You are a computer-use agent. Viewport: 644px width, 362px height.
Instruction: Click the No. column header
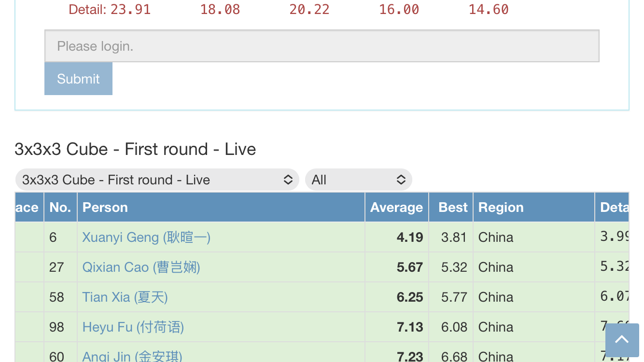[x=60, y=207]
